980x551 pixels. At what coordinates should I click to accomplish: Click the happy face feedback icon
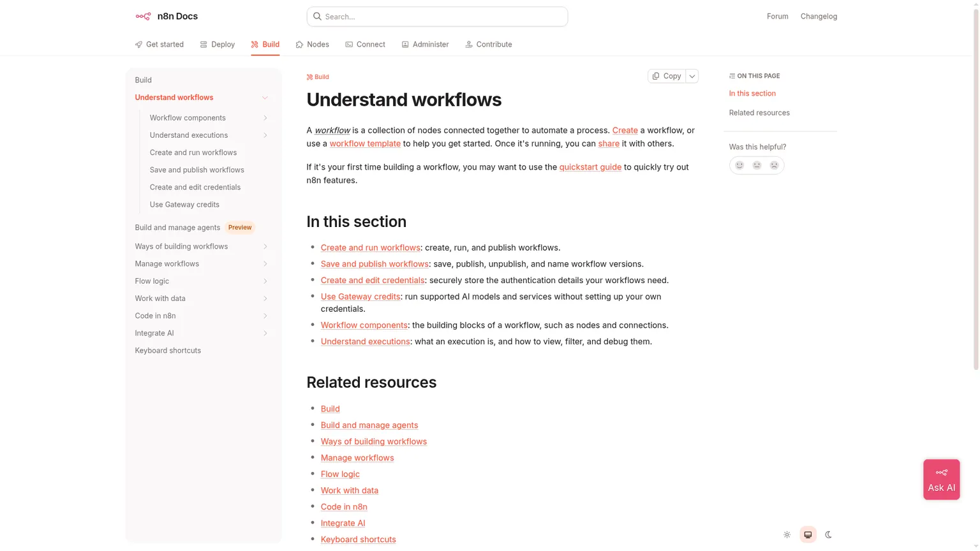[x=739, y=165]
